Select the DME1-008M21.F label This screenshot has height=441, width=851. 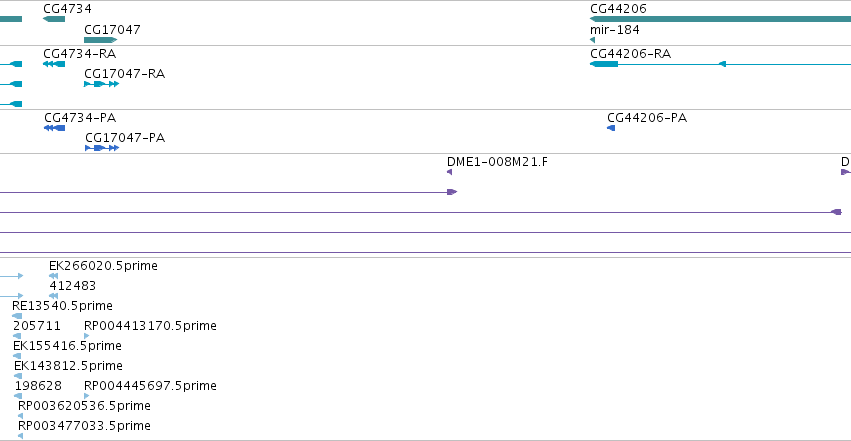click(x=497, y=162)
